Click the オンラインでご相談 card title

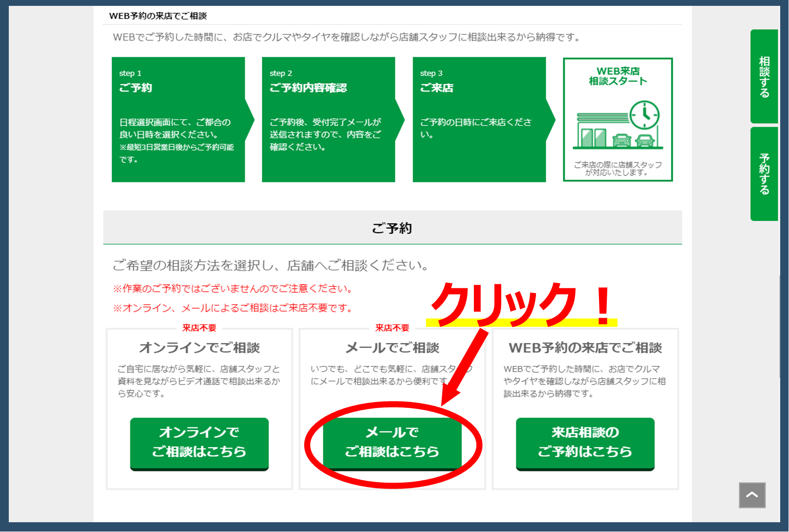click(x=199, y=348)
